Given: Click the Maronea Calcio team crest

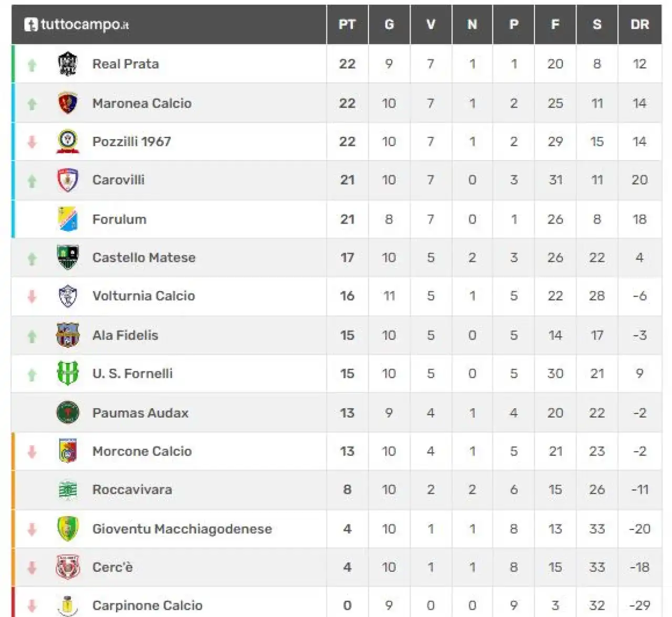Looking at the screenshot, I should pyautogui.click(x=67, y=103).
